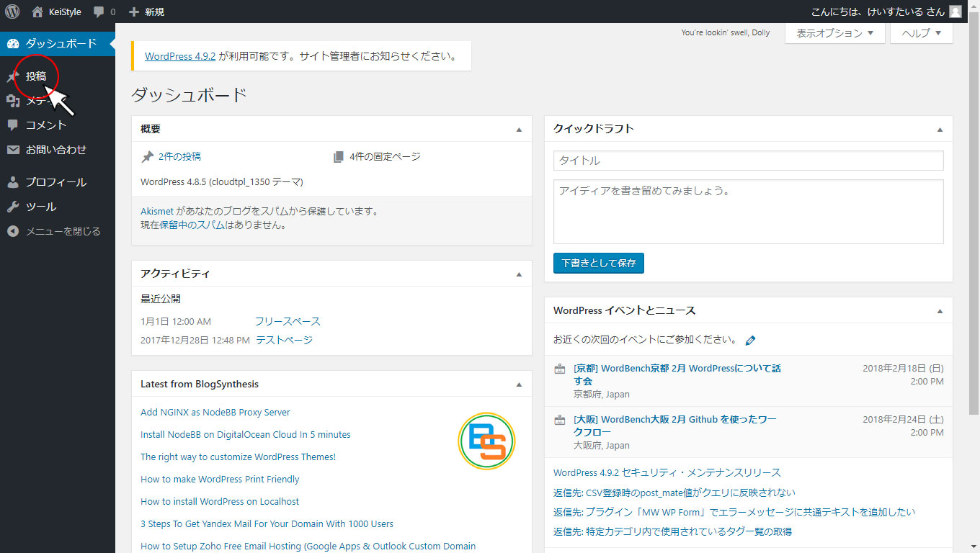Open Install NodeBB on DigitalOcean Cloud article
Image resolution: width=980 pixels, height=553 pixels.
[x=246, y=435]
